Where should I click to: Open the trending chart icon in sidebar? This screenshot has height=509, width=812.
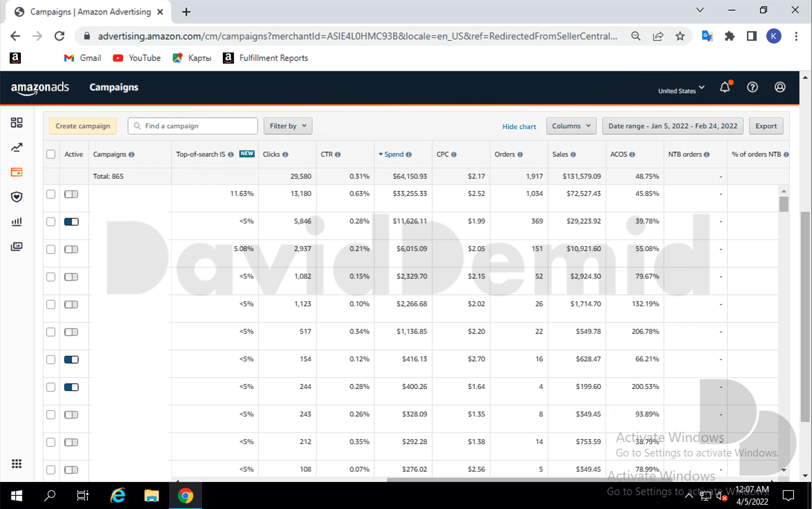click(x=17, y=147)
